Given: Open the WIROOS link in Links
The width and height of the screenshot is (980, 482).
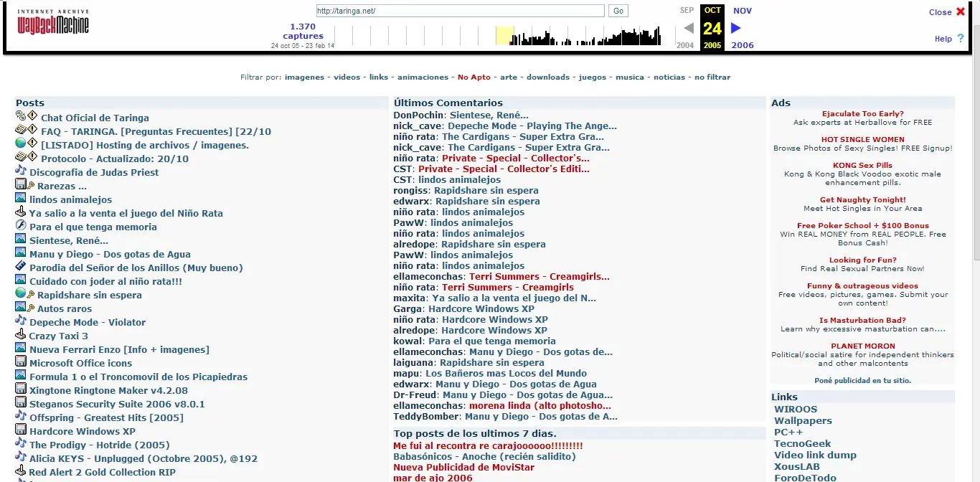Looking at the screenshot, I should point(796,409).
